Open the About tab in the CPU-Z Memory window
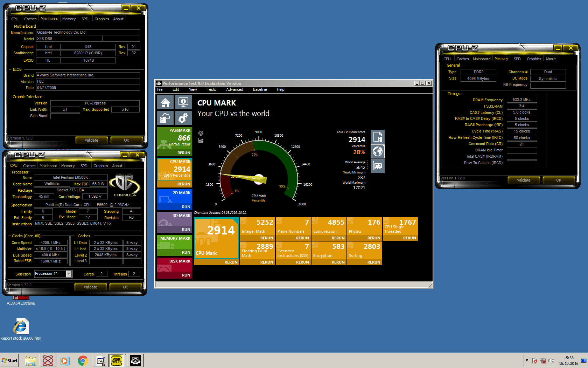Screen dimensions: 588x368 tap(551, 59)
